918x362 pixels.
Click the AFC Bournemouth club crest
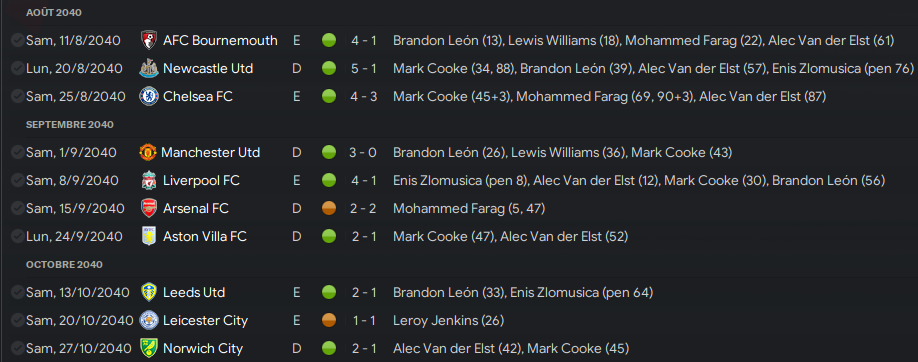pos(149,40)
